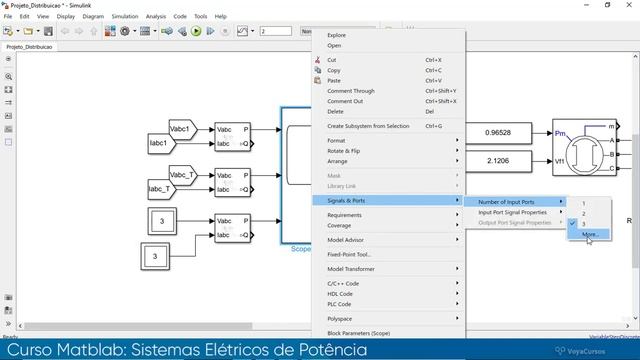Choose Explore in the context menu
The width and height of the screenshot is (640, 360).
389,35
